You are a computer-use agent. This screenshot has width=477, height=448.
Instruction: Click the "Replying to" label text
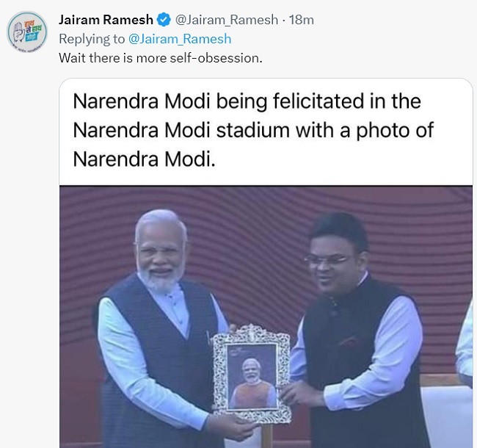tap(92, 39)
